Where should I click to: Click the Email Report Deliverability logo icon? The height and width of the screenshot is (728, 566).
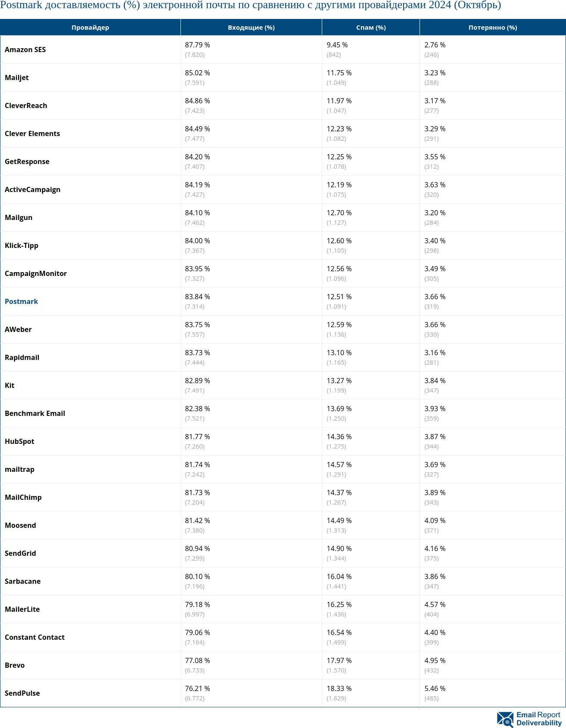pyautogui.click(x=505, y=719)
